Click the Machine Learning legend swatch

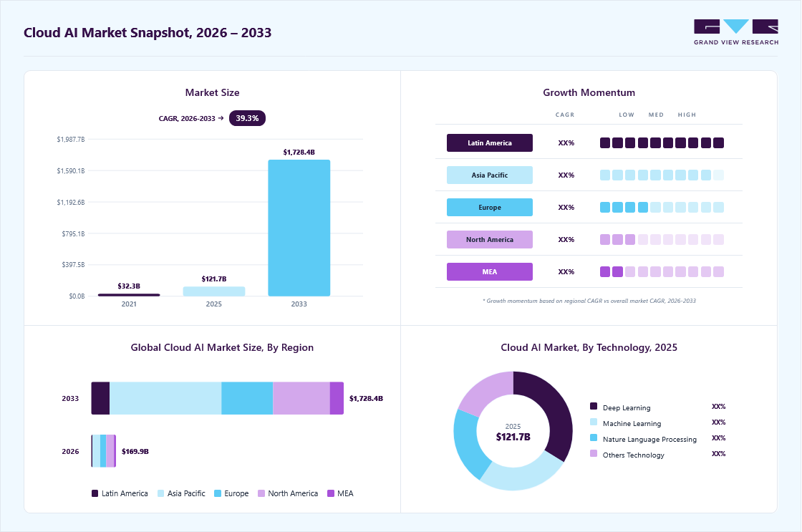pos(594,422)
